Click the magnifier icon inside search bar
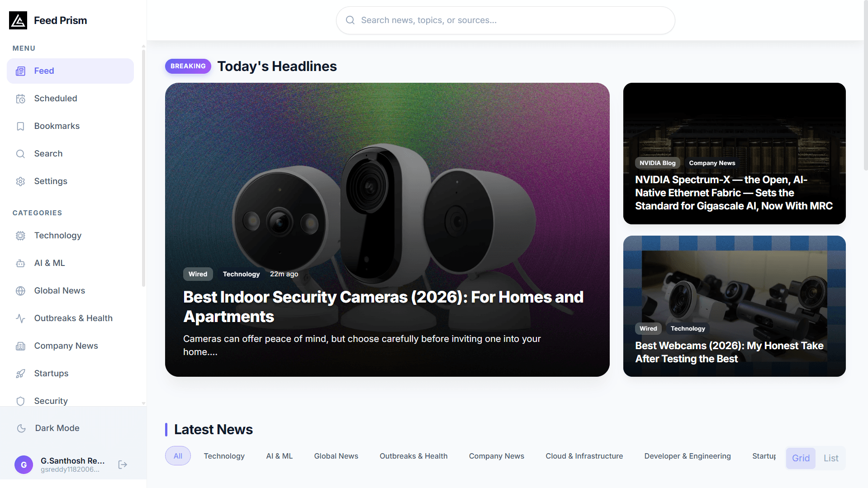 350,20
